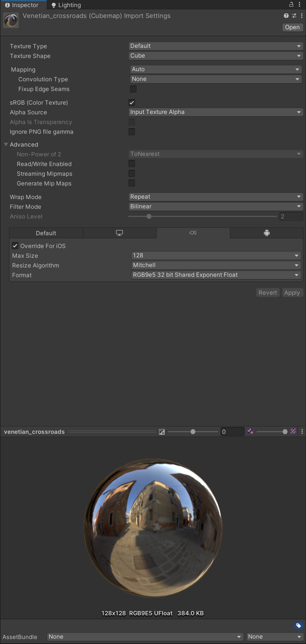Uncheck sRGB (Color Texture)
This screenshot has width=306, height=644.
pyautogui.click(x=132, y=102)
